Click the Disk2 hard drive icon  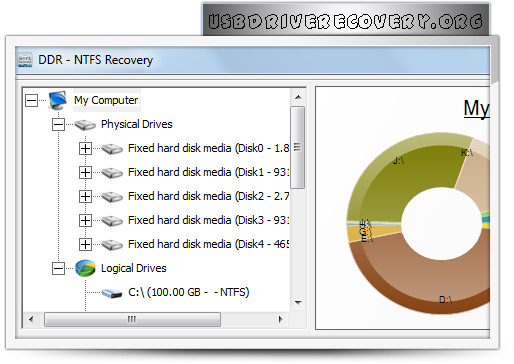click(x=112, y=196)
